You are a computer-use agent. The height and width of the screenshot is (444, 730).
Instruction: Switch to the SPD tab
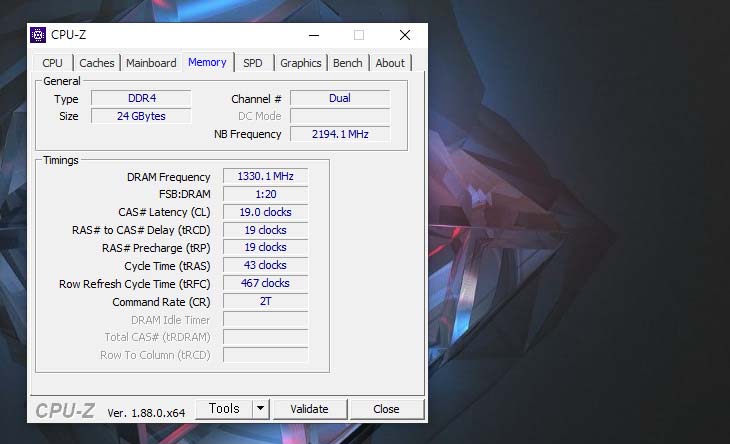click(x=253, y=63)
